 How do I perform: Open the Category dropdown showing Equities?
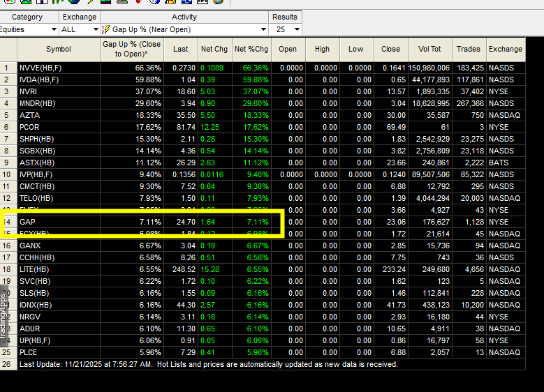pyautogui.click(x=29, y=29)
